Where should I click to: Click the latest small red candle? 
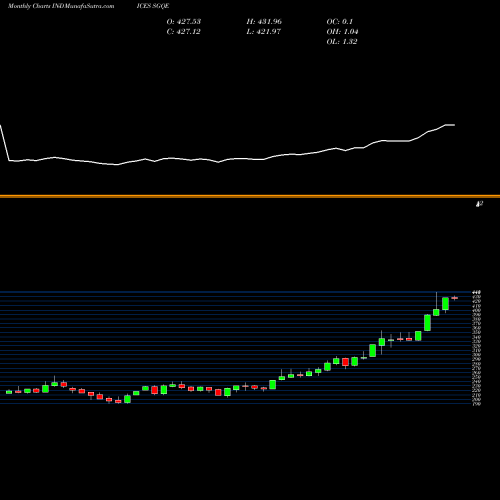pyautogui.click(x=455, y=298)
